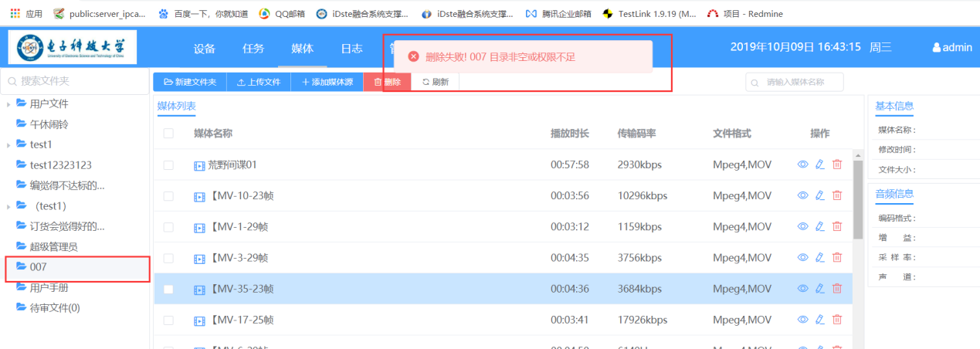Click the 上传文件 button
Screen dimensions: 980x349
click(x=259, y=82)
